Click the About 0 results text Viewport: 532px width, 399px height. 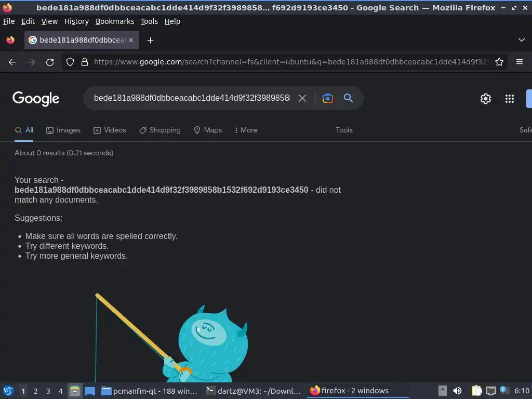[x=64, y=153]
